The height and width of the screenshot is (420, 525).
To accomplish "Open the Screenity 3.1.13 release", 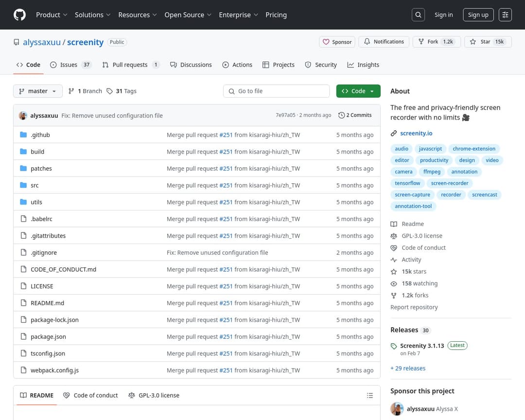I will click(x=422, y=346).
